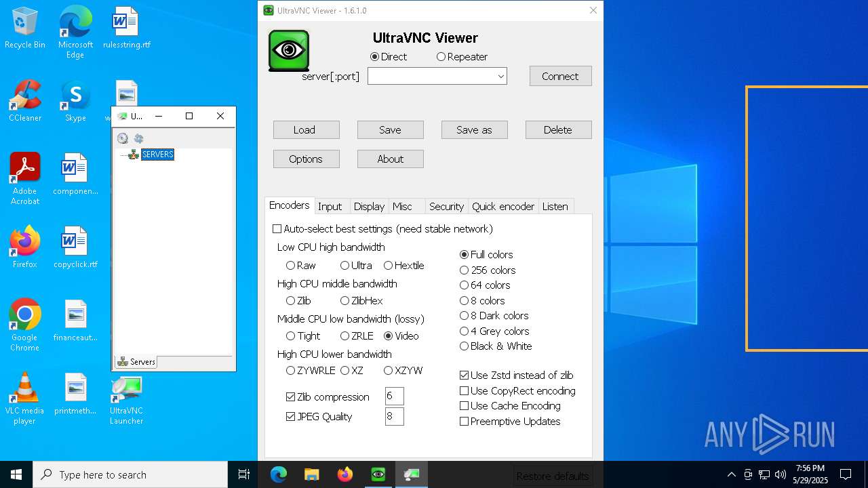Open Google Chrome desktop shortcut
The height and width of the screenshot is (488, 868).
pos(25,325)
